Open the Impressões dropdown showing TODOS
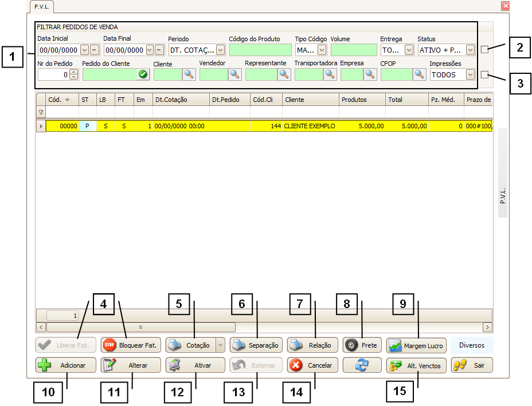Image resolution: width=532 pixels, height=406 pixels. [470, 74]
